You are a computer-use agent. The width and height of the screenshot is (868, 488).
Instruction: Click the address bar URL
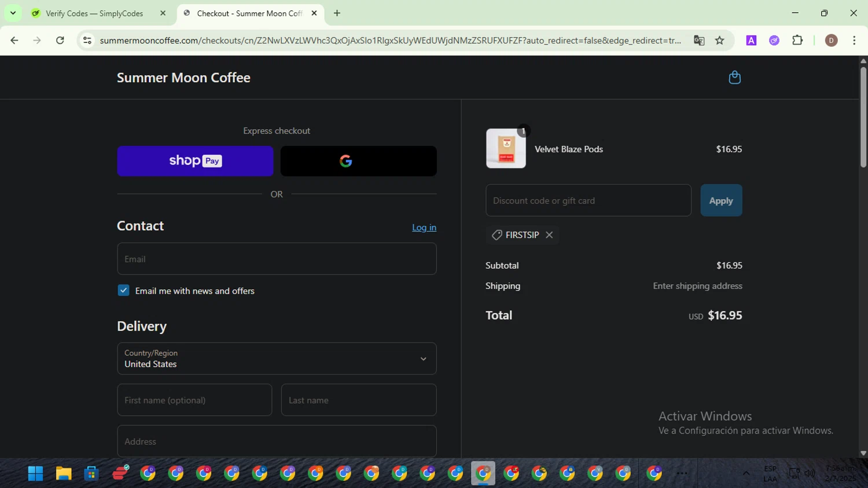[391, 41]
